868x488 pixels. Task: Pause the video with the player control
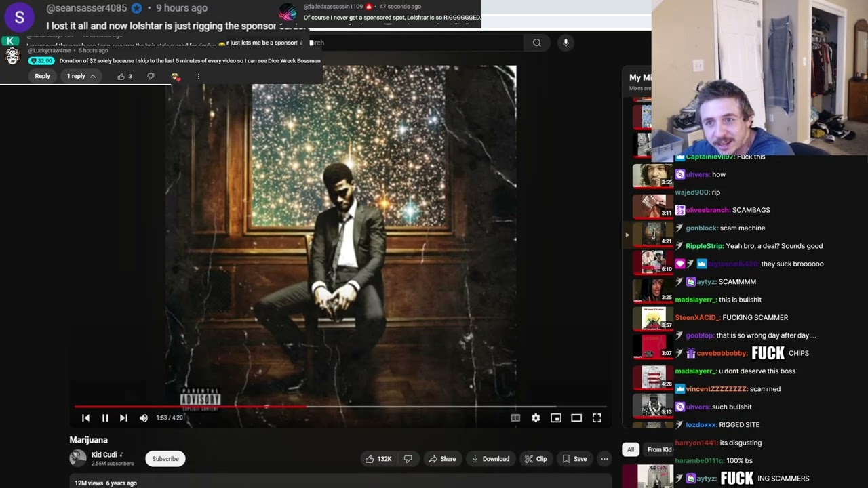[105, 418]
